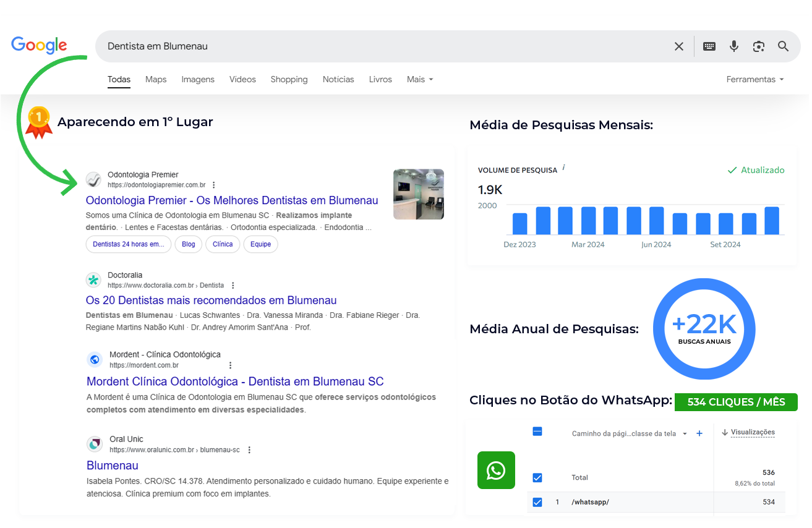The height and width of the screenshot is (528, 812).
Task: Clear the search box with the X icon
Action: click(x=679, y=46)
